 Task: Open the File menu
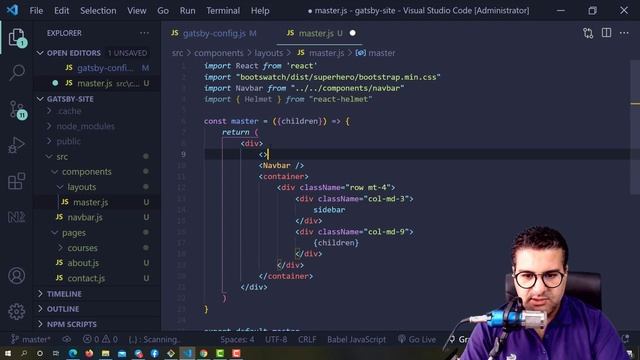[x=36, y=11]
